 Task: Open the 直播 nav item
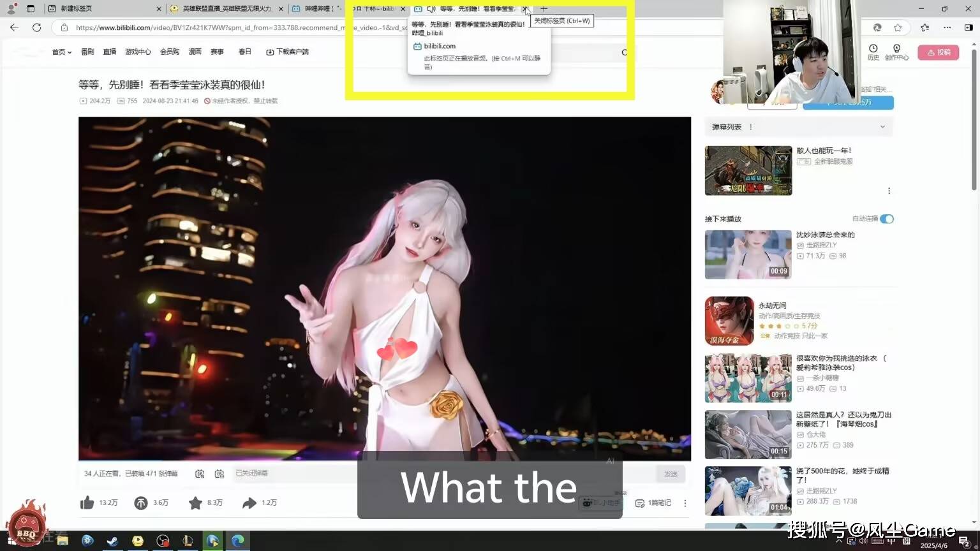(x=110, y=52)
